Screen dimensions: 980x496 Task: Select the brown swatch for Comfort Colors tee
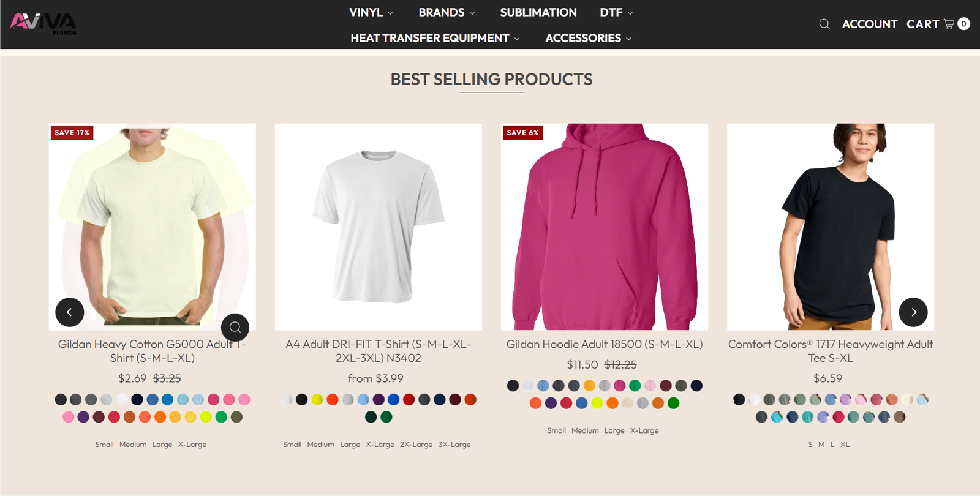[899, 417]
